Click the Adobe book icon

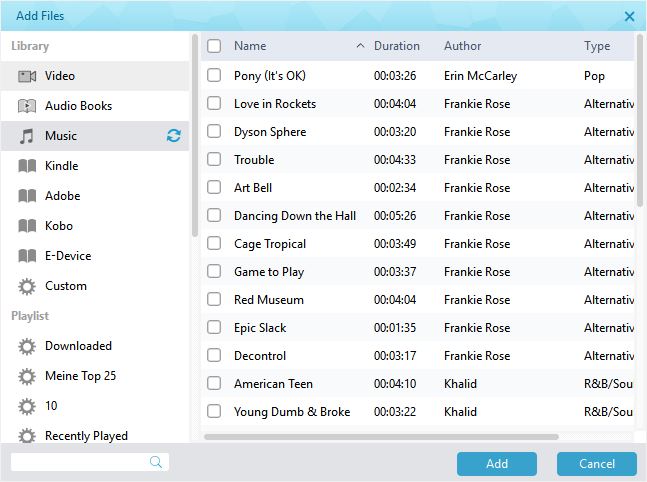pos(27,196)
